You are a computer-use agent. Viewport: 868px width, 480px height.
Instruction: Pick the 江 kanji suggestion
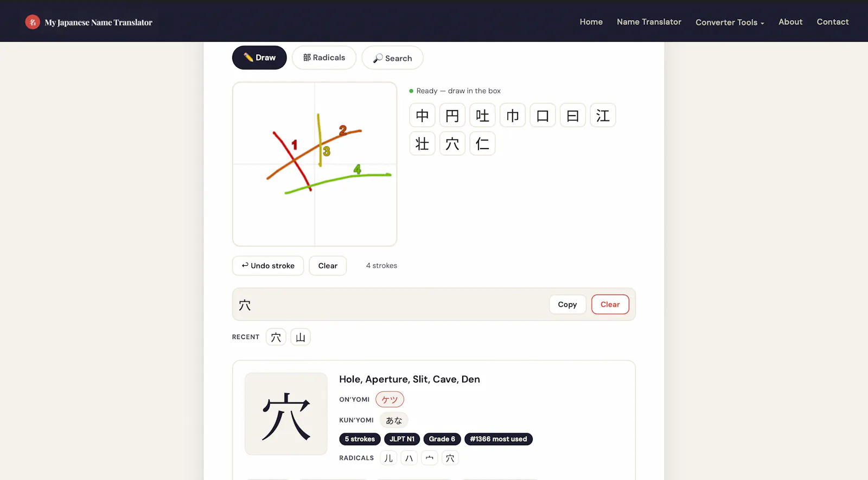603,116
